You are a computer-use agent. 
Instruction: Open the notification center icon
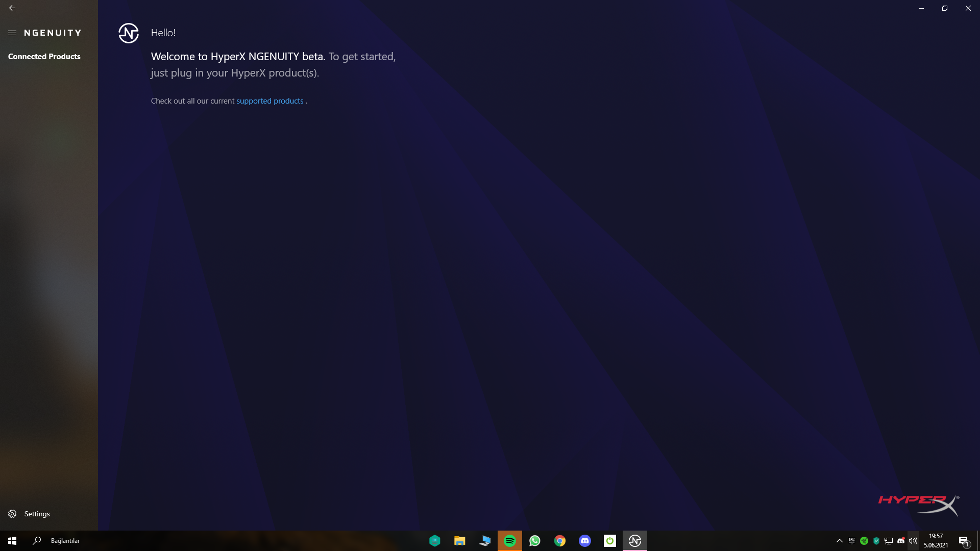[x=964, y=541]
